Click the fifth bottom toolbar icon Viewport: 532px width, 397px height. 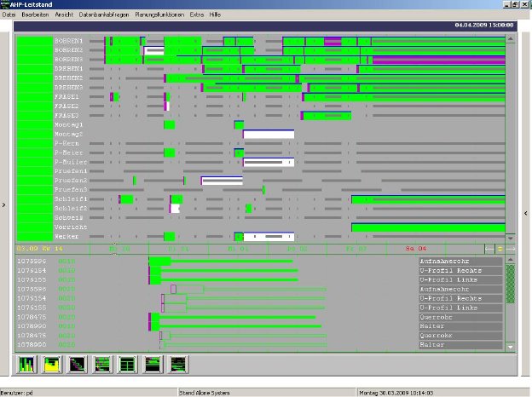(129, 363)
